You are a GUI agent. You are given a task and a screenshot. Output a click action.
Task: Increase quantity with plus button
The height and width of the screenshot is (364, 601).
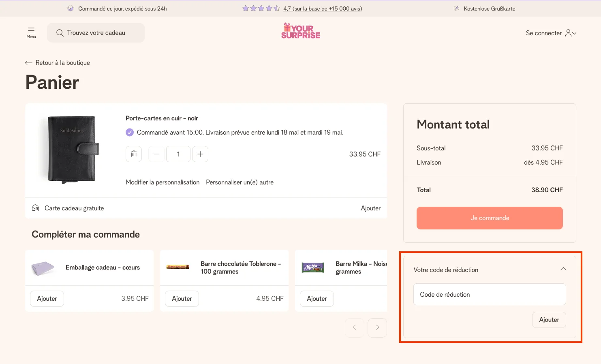tap(200, 154)
